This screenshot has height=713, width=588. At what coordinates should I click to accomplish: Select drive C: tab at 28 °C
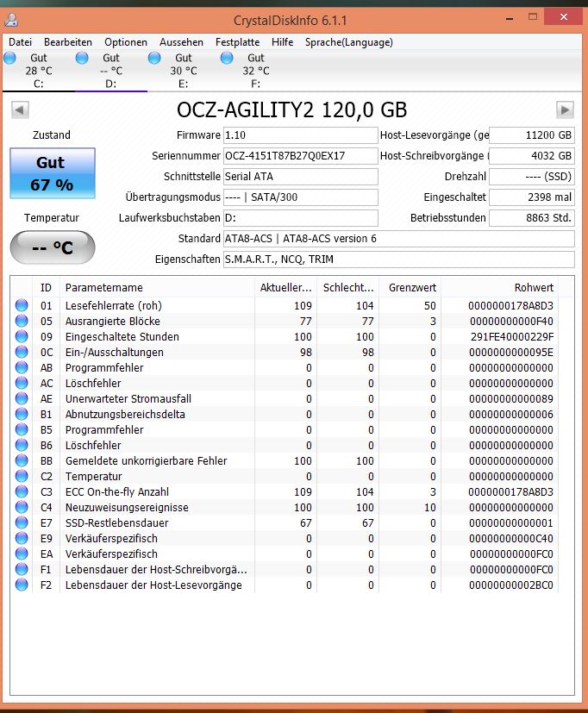[x=39, y=71]
